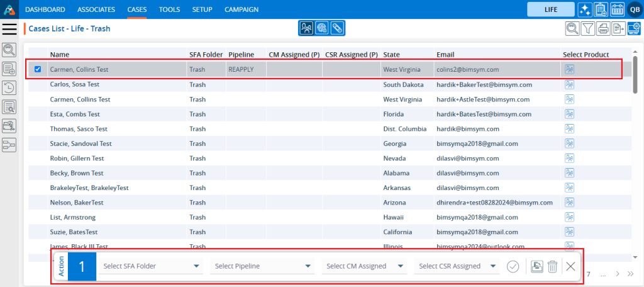Expand the Select Pipeline dropdown
This screenshot has width=644, height=287.
[262, 266]
